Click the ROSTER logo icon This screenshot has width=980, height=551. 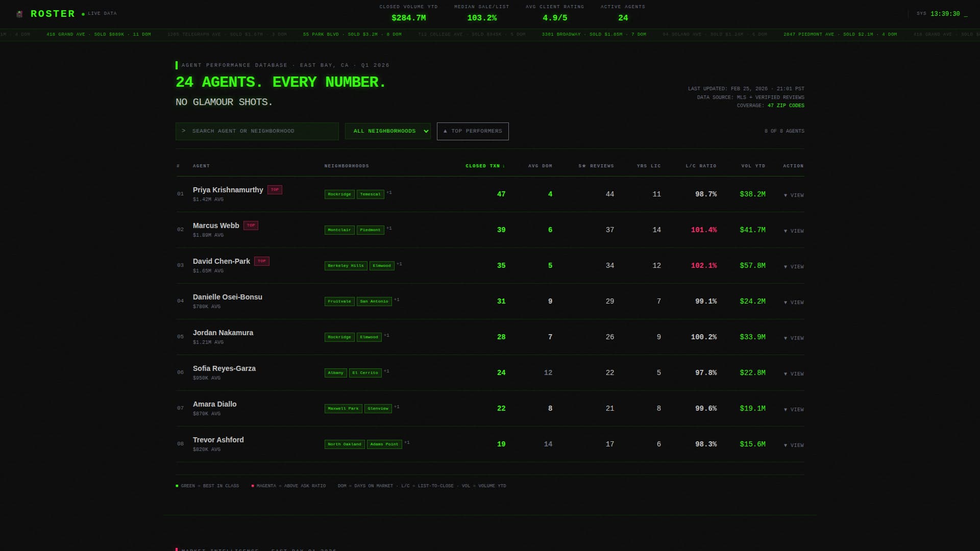(19, 14)
